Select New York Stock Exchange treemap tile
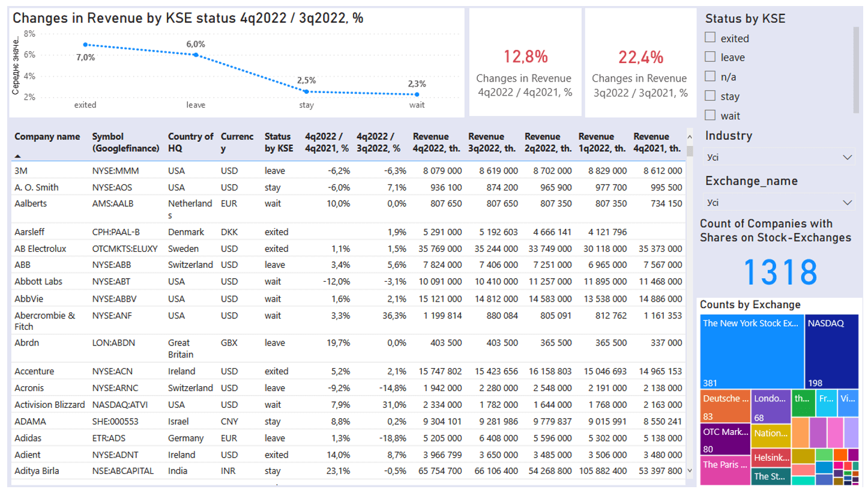This screenshot has width=868, height=495. click(x=752, y=351)
